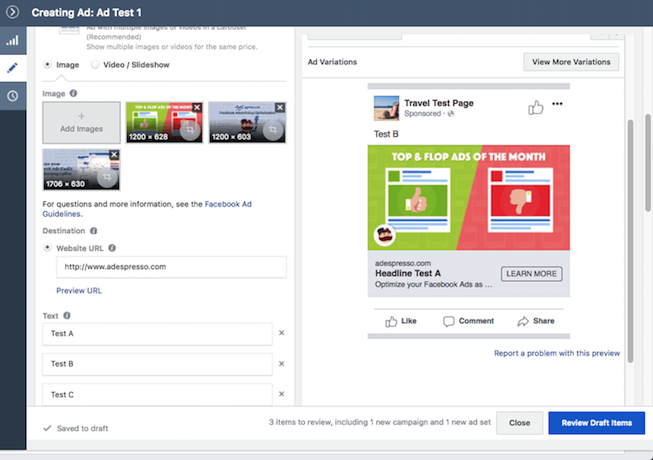
Task: Click the Travel Test Page profile picture
Action: pos(386,108)
